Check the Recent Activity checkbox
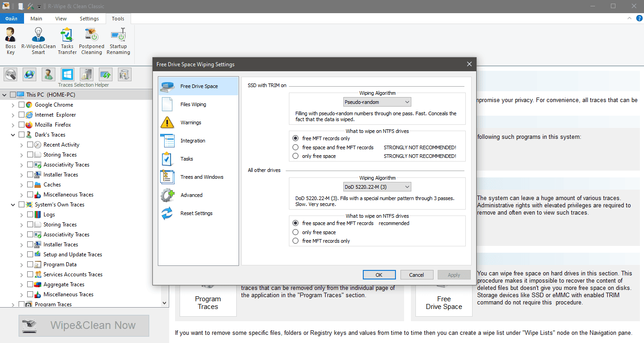Viewport: 644px width, 343px height. (x=30, y=145)
